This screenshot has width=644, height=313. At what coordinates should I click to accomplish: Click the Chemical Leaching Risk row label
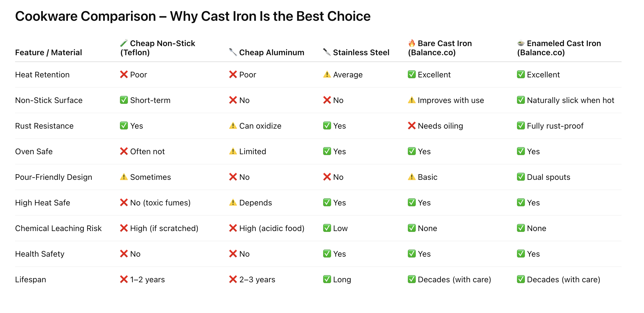coord(58,228)
